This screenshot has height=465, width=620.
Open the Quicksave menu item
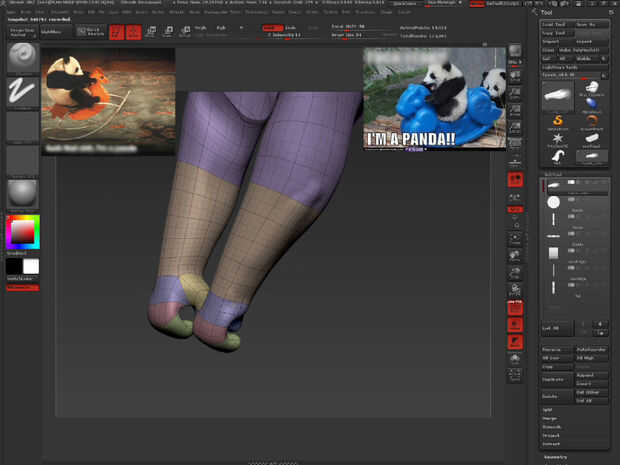pyautogui.click(x=406, y=4)
